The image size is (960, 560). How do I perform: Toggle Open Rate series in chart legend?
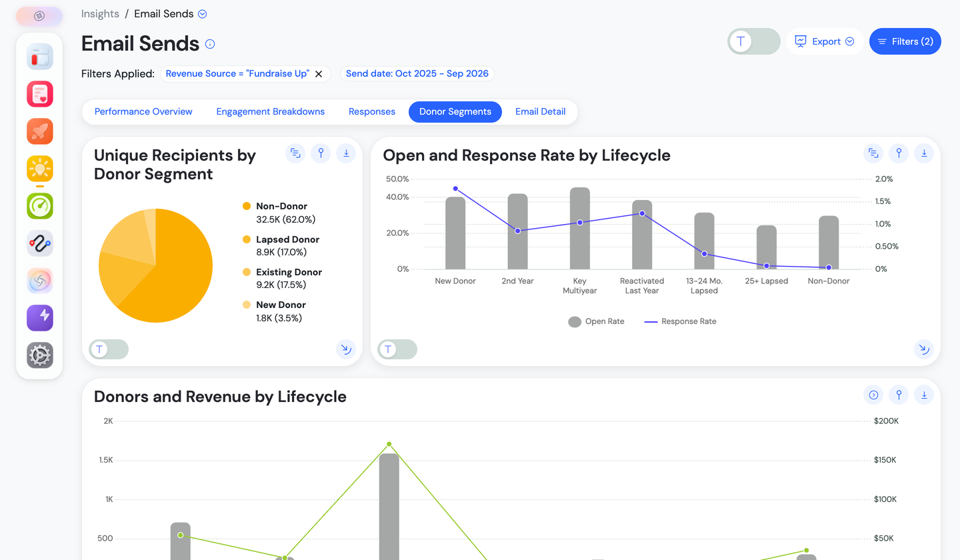[596, 321]
